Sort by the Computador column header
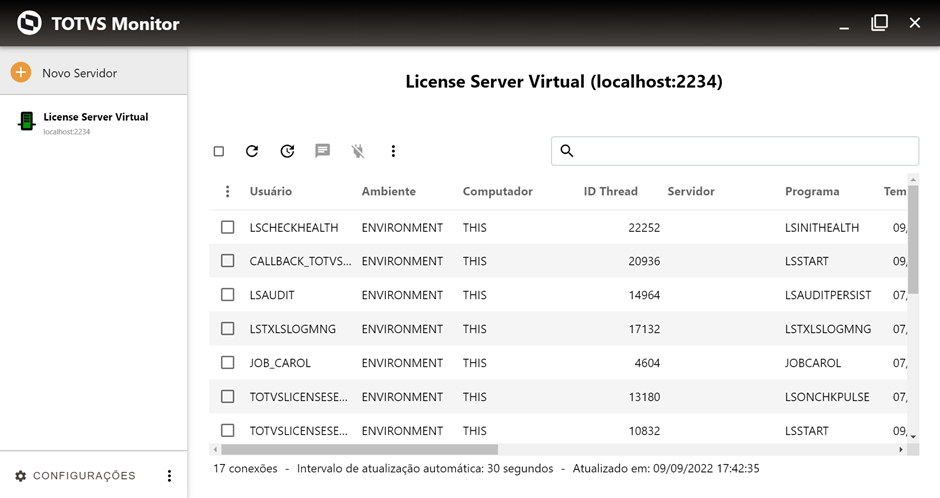The height and width of the screenshot is (498, 940). point(498,191)
